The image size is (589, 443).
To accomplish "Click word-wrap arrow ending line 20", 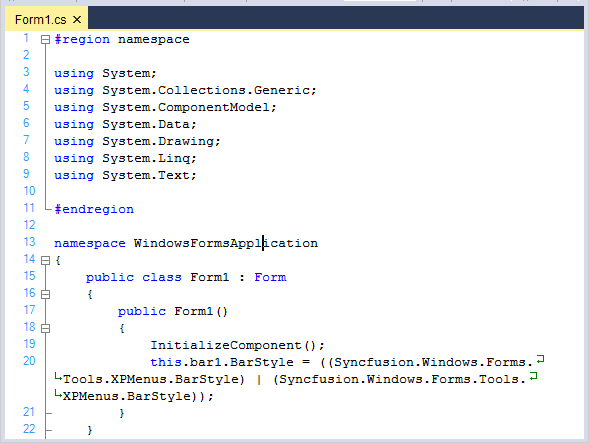I will tap(541, 359).
